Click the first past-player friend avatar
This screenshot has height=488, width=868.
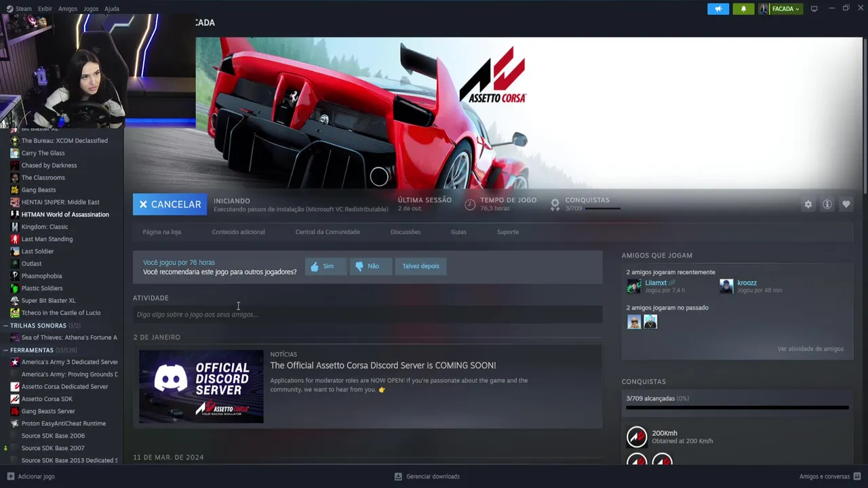(634, 322)
